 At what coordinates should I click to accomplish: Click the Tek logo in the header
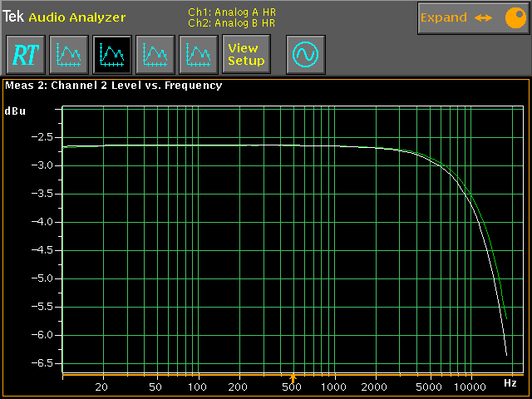14,17
